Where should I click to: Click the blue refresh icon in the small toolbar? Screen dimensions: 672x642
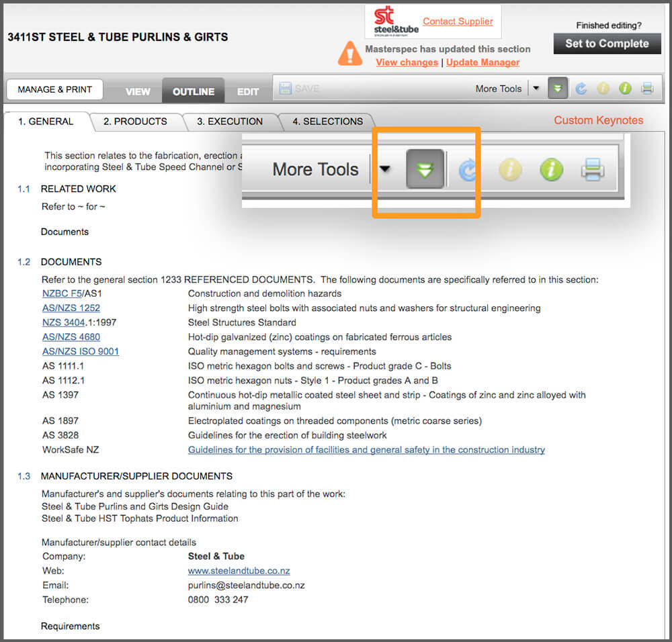[581, 89]
